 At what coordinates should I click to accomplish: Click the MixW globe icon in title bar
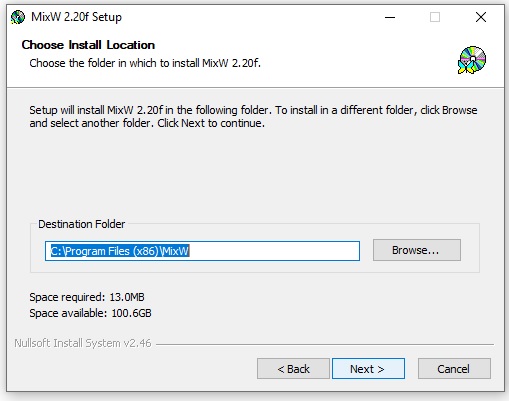pyautogui.click(x=18, y=17)
